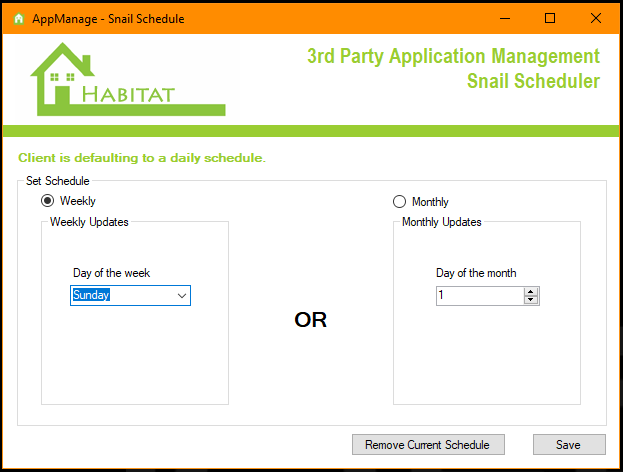The image size is (623, 472).
Task: Click the Snail Scheduler heading text
Action: (x=533, y=81)
